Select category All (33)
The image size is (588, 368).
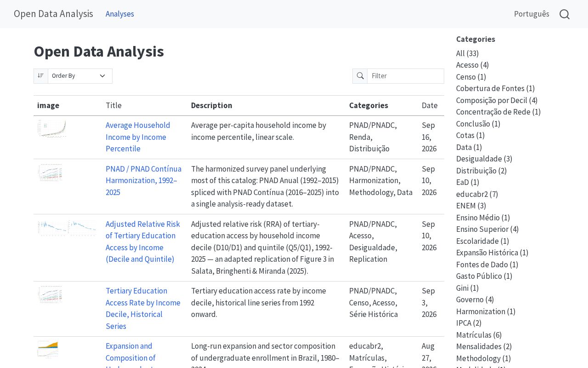pyautogui.click(x=467, y=53)
